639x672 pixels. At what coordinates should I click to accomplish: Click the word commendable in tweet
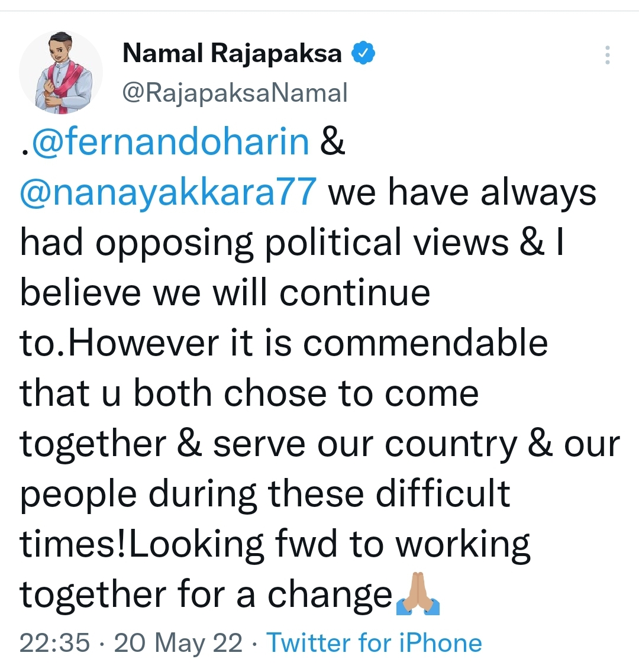click(x=425, y=343)
